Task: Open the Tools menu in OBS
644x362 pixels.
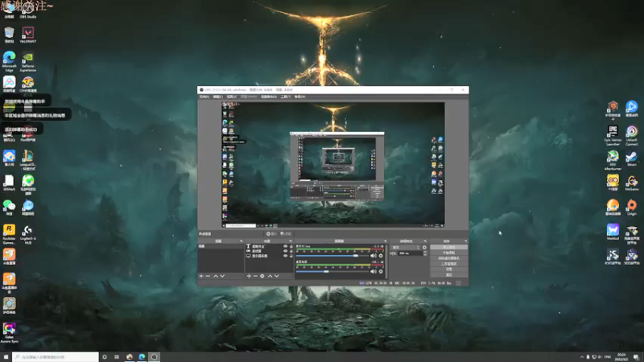Action: pos(286,97)
